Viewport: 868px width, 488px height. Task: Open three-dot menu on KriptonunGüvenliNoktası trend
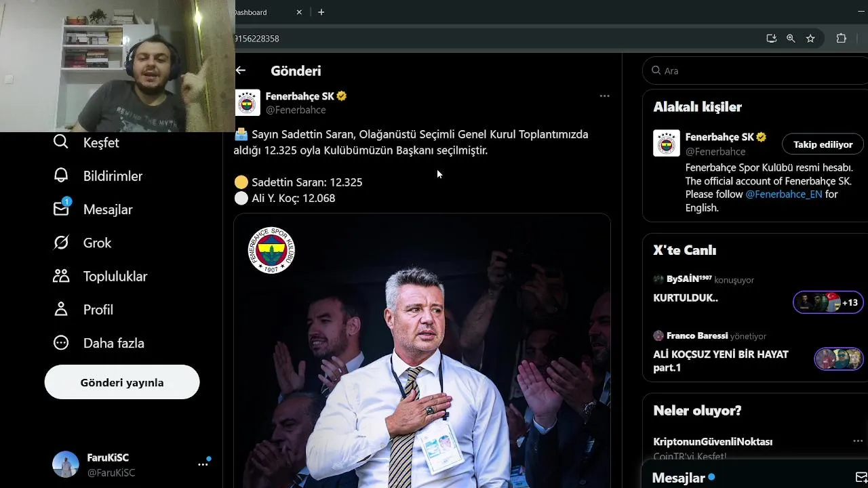click(857, 441)
